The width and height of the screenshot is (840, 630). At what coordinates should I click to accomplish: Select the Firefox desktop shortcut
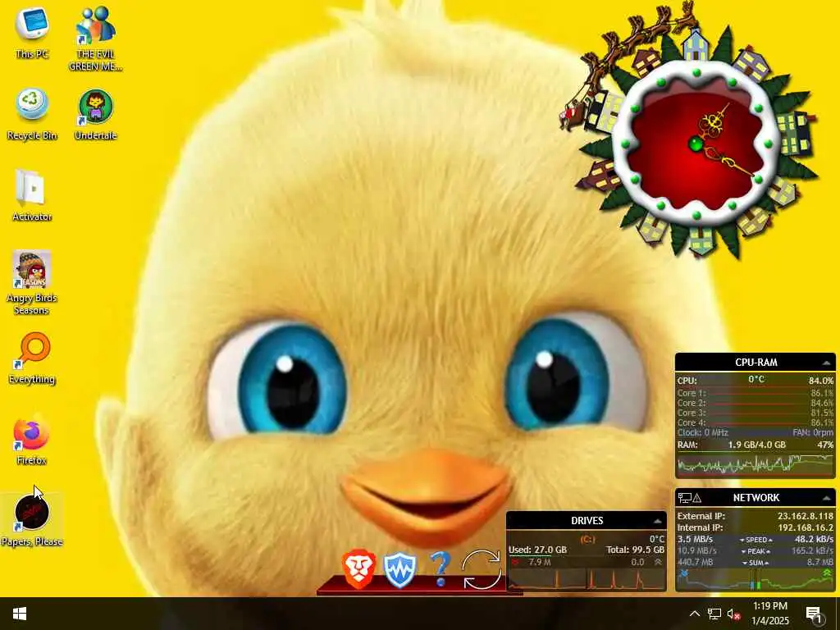point(32,440)
